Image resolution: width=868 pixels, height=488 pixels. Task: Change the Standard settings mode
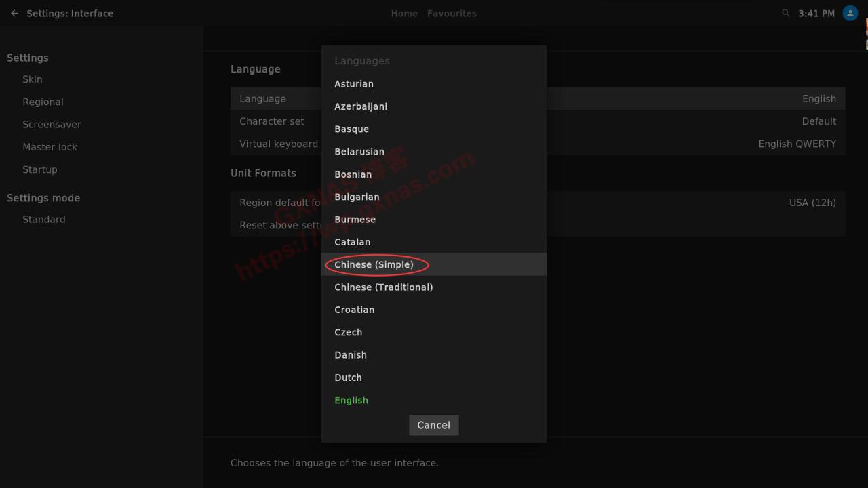[x=44, y=220]
